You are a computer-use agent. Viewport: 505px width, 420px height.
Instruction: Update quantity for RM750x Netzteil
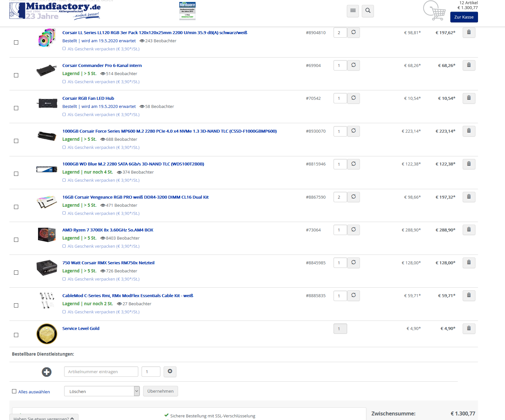click(353, 263)
